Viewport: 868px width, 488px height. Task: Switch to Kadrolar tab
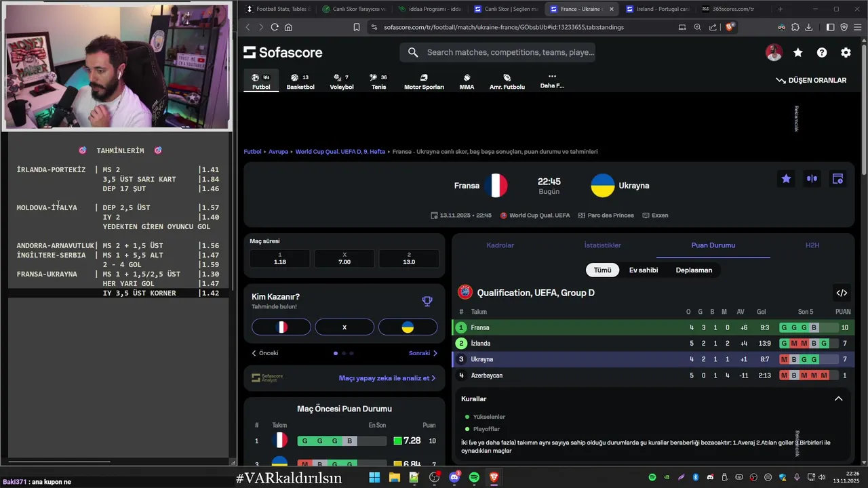tap(500, 245)
